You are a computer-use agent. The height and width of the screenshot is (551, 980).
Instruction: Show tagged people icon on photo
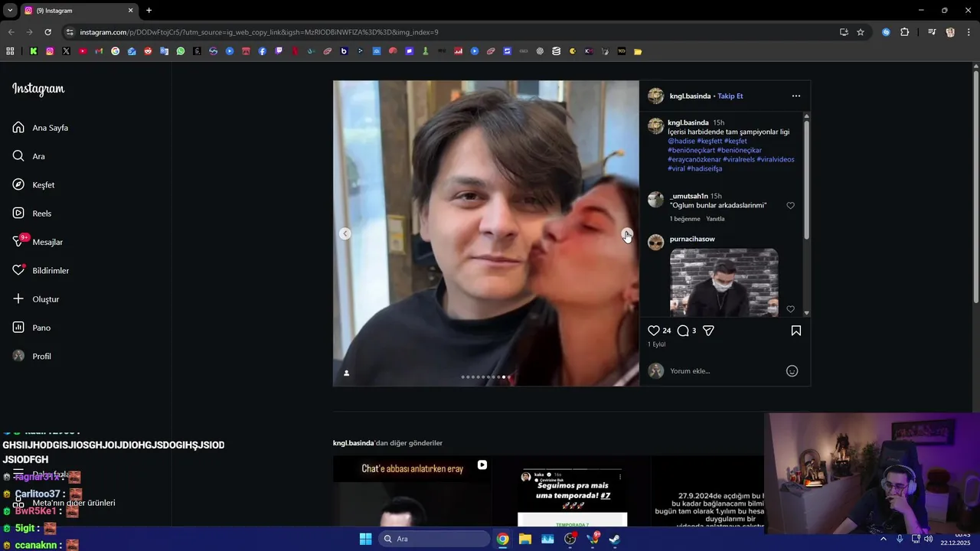tap(346, 373)
